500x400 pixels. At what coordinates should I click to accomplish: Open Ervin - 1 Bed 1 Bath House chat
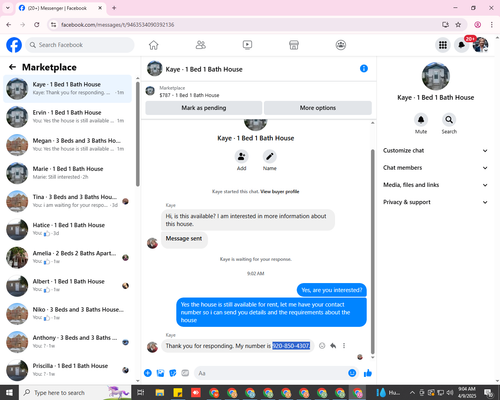68,117
